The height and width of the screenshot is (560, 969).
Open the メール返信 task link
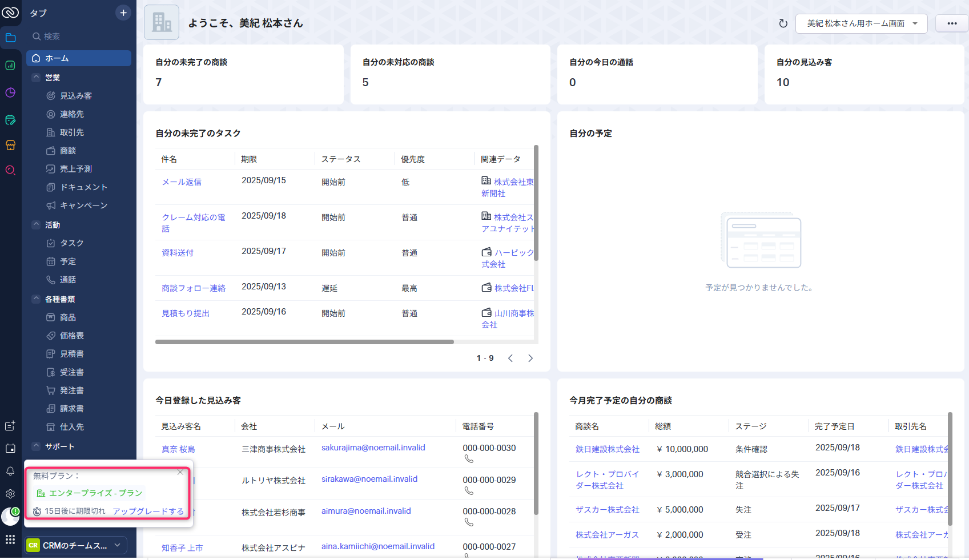coord(182,182)
